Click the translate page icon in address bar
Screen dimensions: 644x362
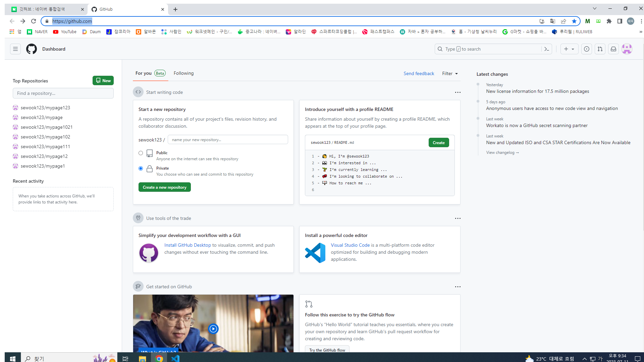553,21
